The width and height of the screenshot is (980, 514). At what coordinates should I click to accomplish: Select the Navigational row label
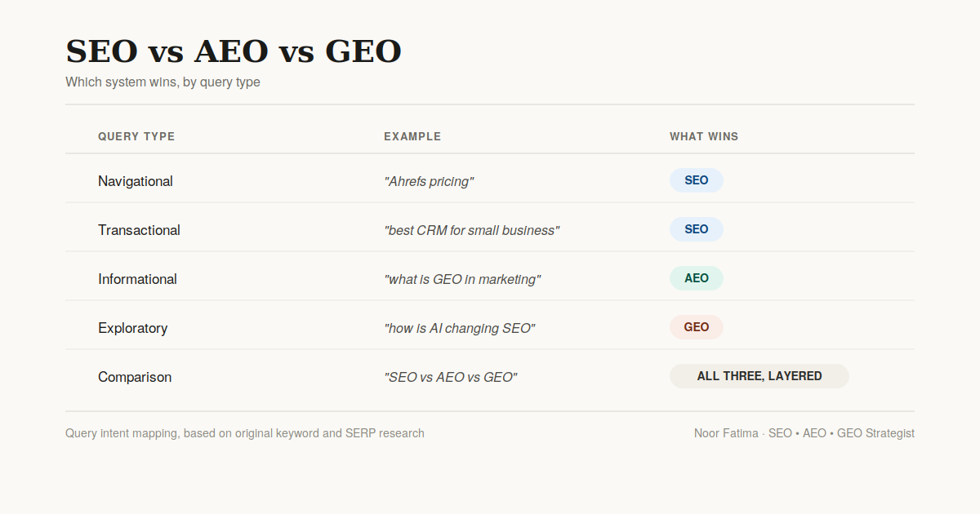click(136, 181)
